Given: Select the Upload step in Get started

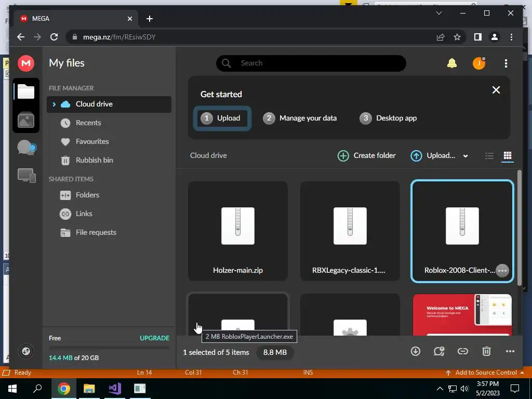Looking at the screenshot, I should (222, 118).
